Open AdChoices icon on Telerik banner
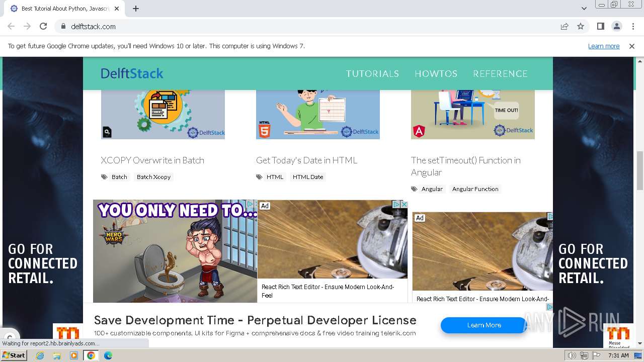This screenshot has height=362, width=644. [549, 307]
